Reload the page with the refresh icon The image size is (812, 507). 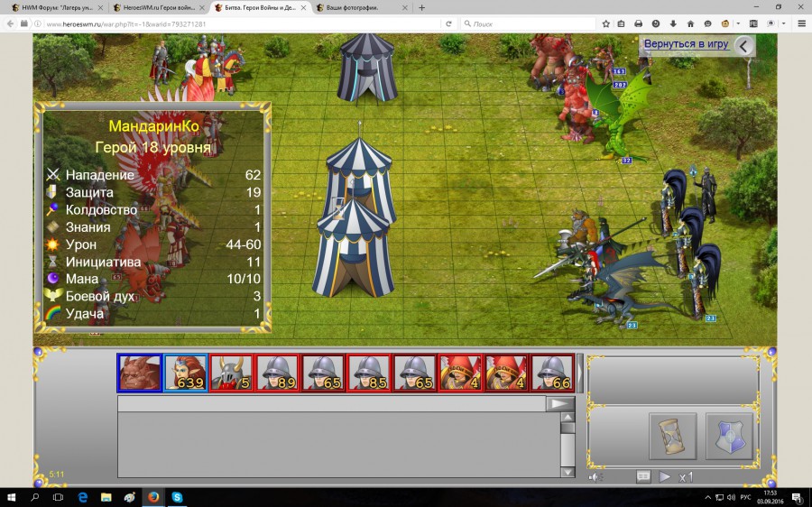[448, 23]
